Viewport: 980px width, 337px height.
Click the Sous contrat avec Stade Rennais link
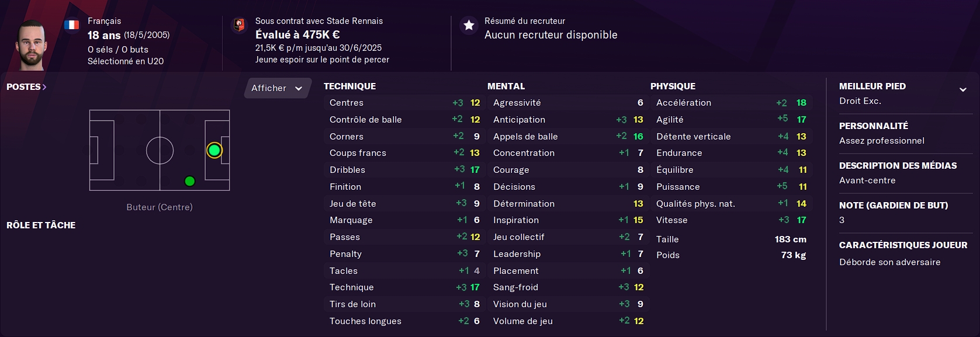click(x=319, y=21)
